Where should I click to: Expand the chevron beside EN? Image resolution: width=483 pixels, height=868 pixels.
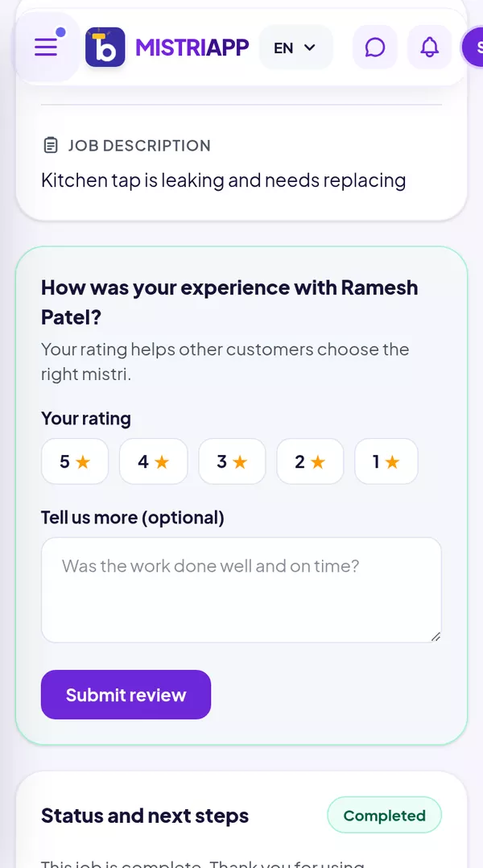click(310, 48)
